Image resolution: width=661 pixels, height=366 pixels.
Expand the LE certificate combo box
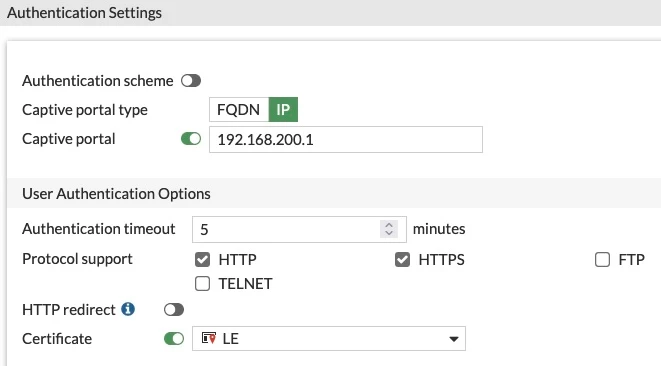329,338
